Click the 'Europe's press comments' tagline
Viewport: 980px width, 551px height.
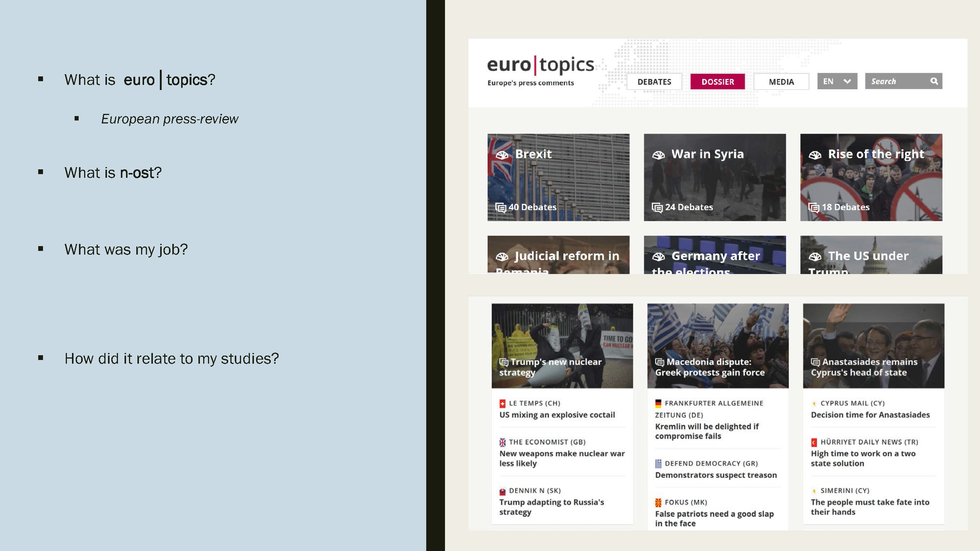click(530, 83)
